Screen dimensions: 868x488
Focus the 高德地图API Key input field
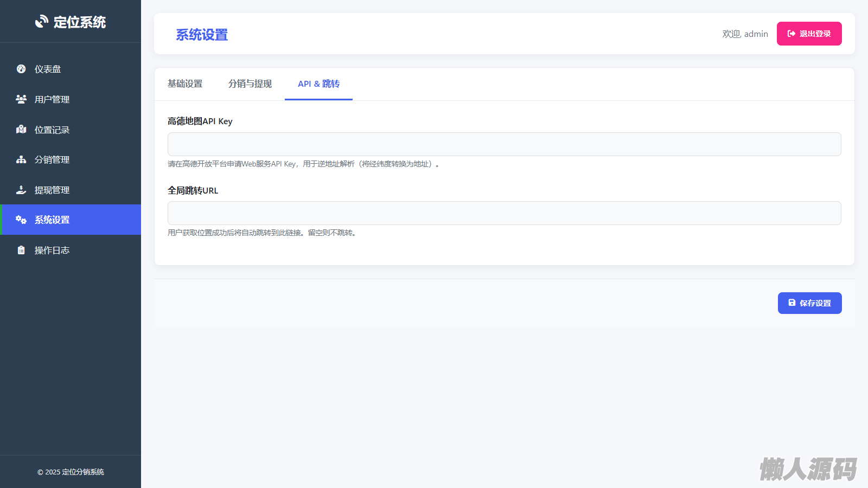pos(504,144)
